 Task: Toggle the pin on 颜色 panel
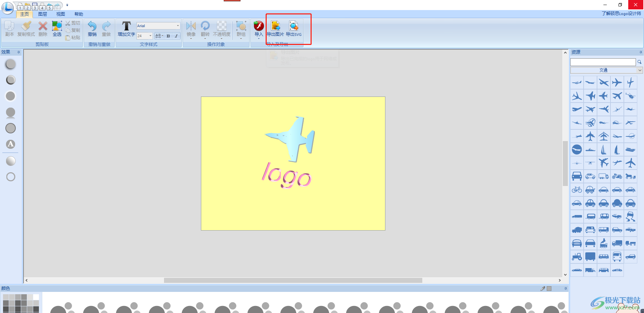click(566, 288)
